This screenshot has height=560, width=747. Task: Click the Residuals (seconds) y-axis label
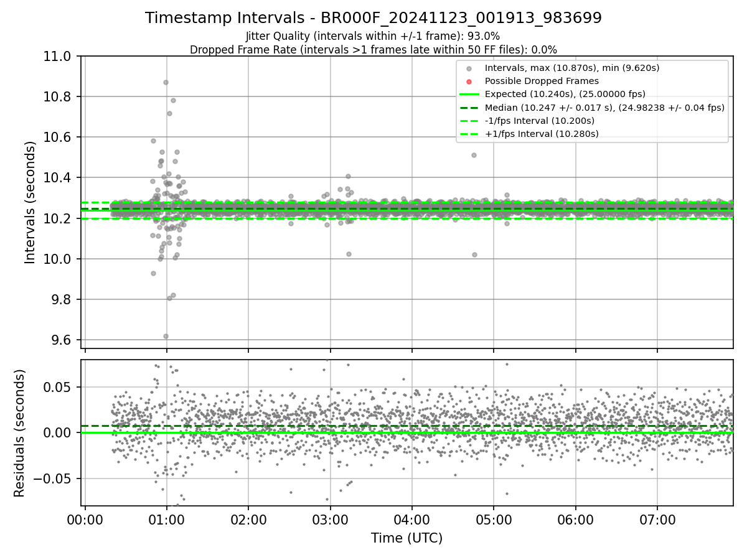pos(19,433)
